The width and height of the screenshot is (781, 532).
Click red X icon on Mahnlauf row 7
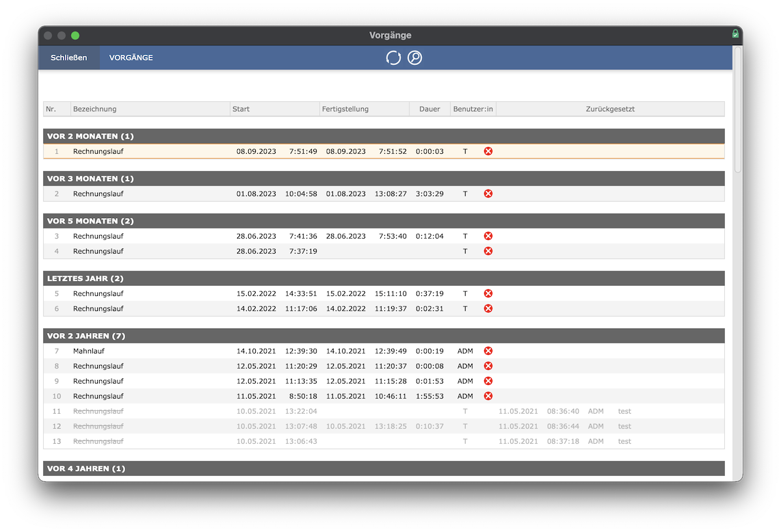click(x=488, y=351)
